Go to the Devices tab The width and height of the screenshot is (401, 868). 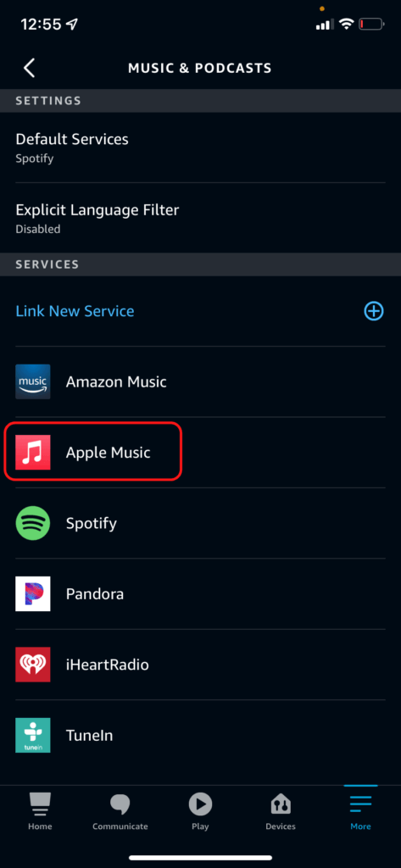[281, 811]
